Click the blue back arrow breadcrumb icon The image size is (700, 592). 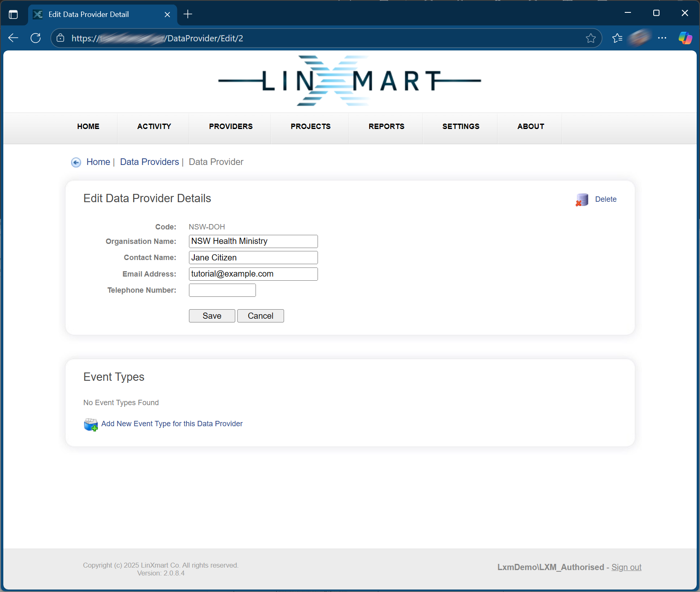(x=76, y=162)
